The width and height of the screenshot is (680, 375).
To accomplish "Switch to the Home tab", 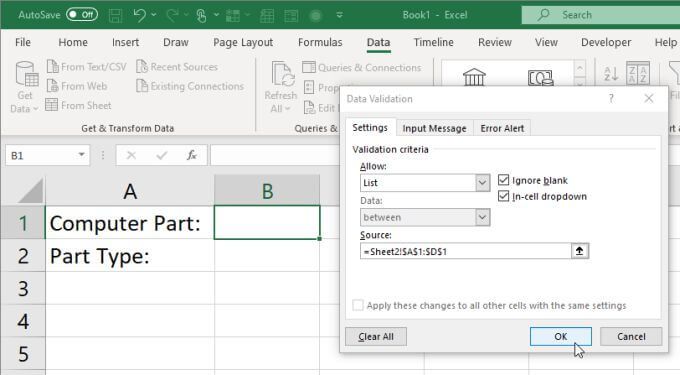I will point(73,42).
